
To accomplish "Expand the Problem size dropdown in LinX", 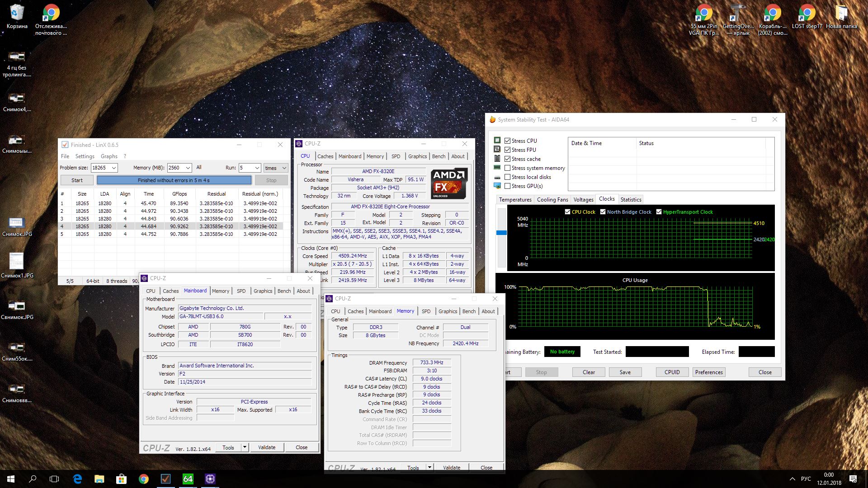I will (x=114, y=168).
